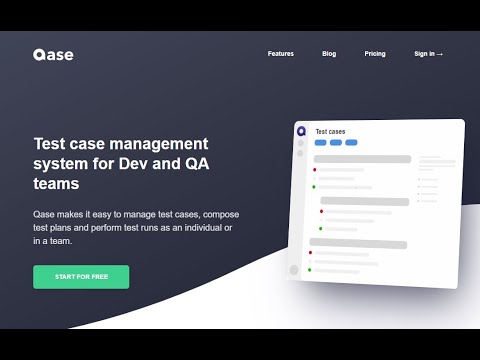Go to the Blog link
This screenshot has width=480, height=360.
(x=329, y=54)
